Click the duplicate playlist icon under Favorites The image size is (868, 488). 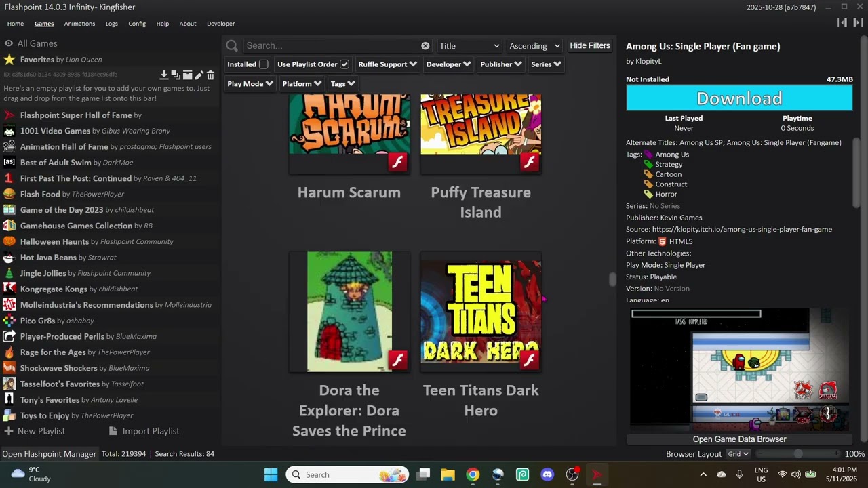[x=176, y=75]
